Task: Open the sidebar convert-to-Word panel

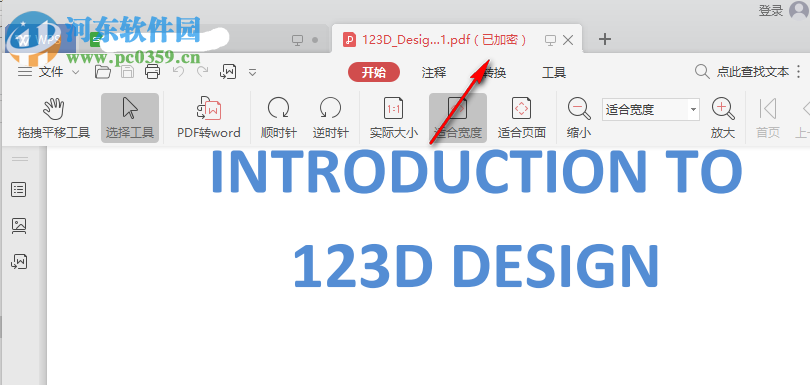Action: click(19, 262)
